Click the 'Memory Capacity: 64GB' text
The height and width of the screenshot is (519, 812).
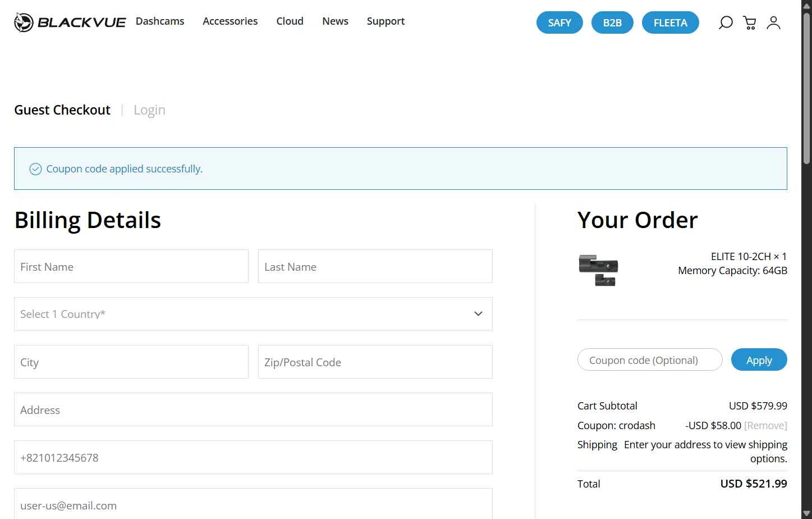click(x=732, y=271)
